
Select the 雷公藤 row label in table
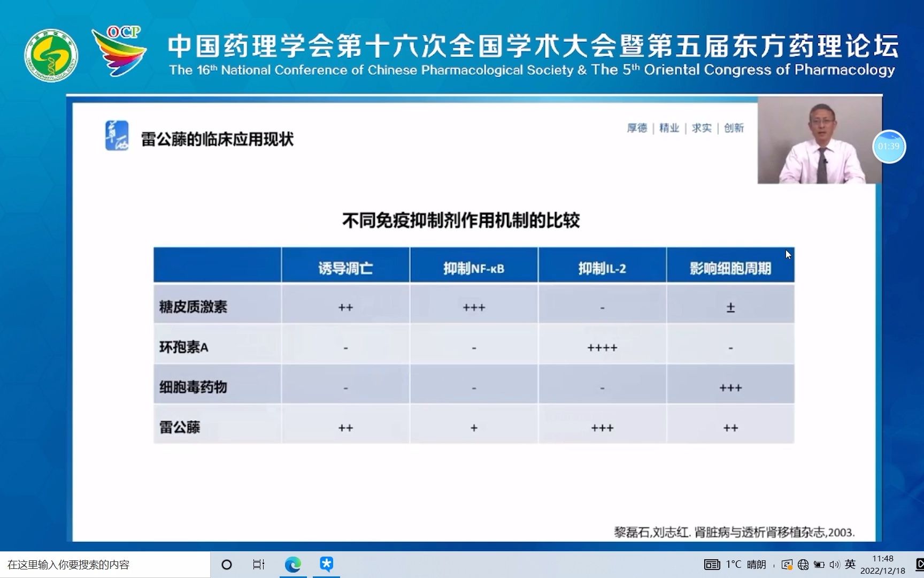(180, 427)
